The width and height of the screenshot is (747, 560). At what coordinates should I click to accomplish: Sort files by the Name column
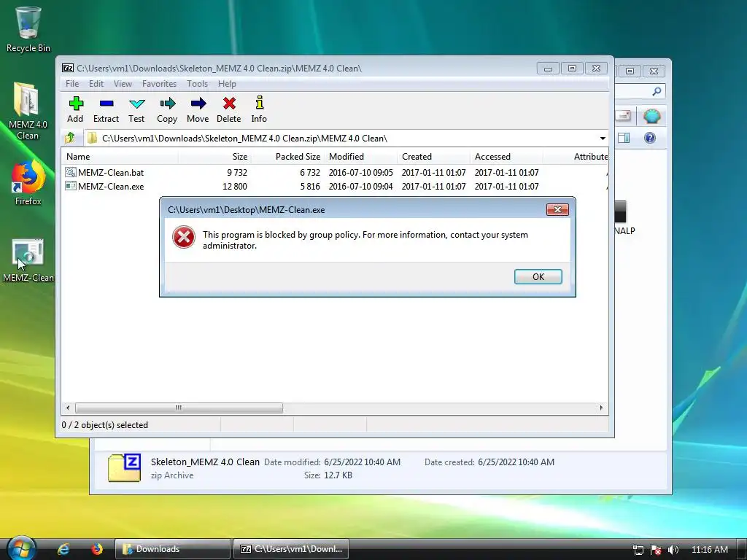click(x=120, y=157)
